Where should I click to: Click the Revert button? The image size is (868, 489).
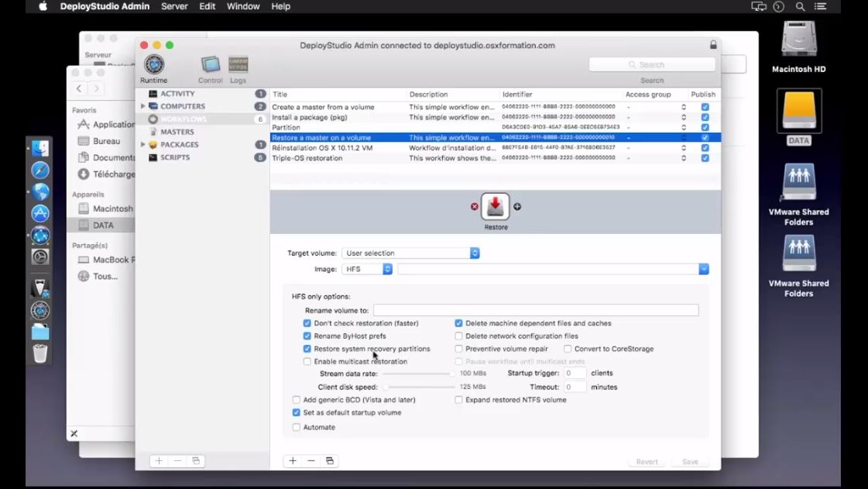(x=647, y=461)
